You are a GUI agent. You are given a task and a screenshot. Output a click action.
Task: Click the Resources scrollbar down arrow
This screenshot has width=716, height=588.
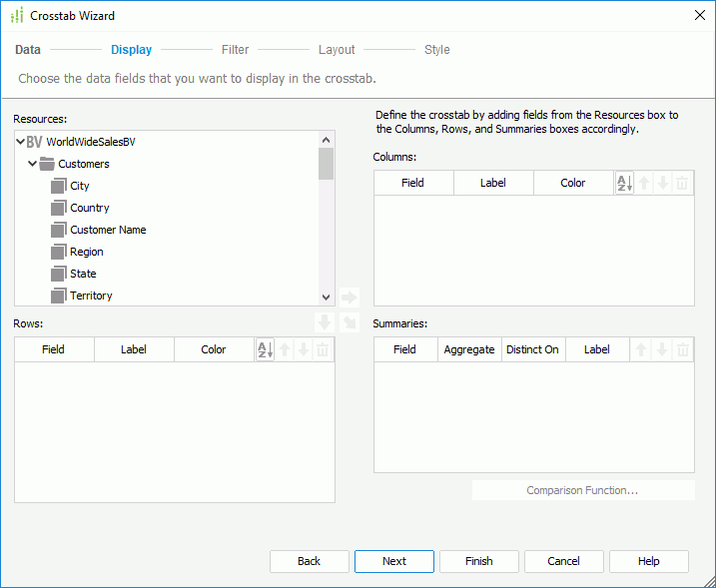pos(326,297)
